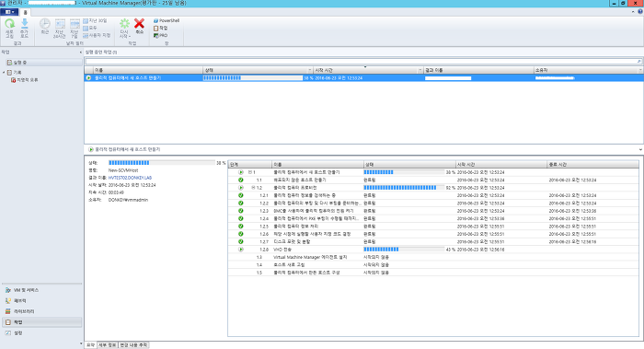Open the HVTEST02.DONKEY.LAB result link

pyautogui.click(x=130, y=178)
